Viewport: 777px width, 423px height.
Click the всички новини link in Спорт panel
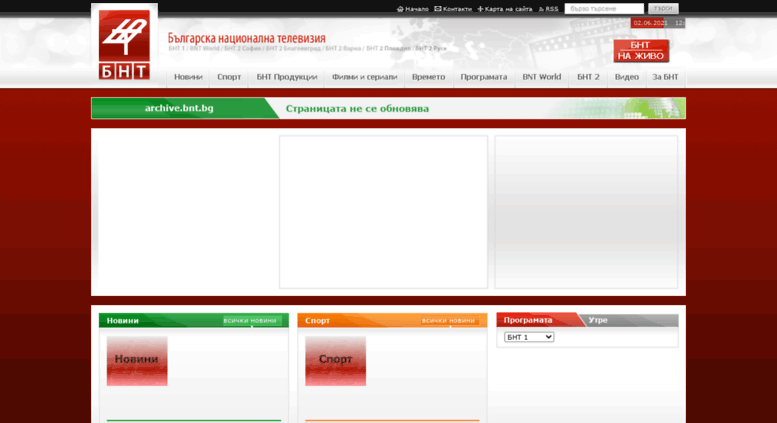pyautogui.click(x=448, y=321)
